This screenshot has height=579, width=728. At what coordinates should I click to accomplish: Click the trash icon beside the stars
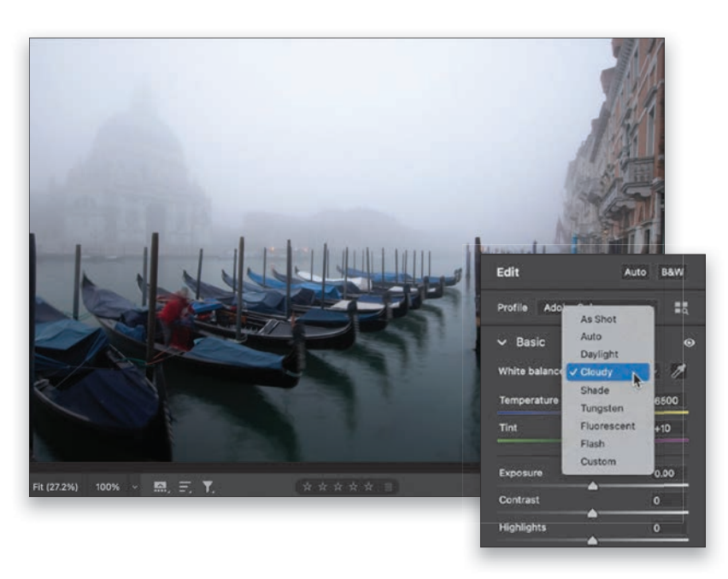(388, 487)
